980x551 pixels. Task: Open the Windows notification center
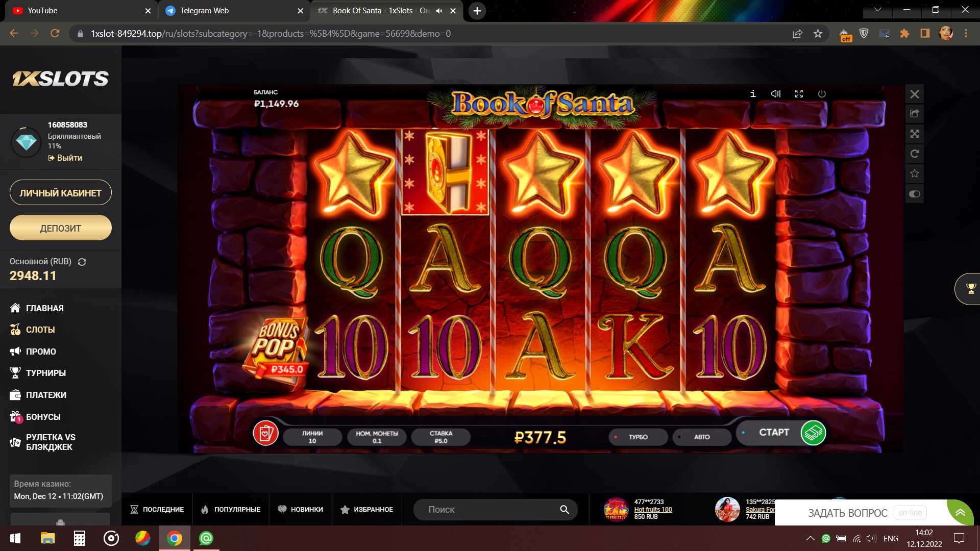[x=959, y=538]
